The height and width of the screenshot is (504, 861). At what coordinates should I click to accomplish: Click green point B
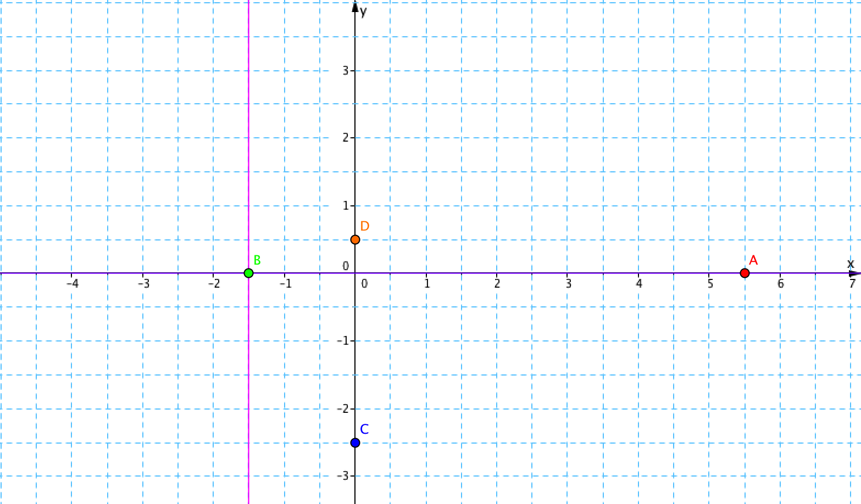point(248,273)
